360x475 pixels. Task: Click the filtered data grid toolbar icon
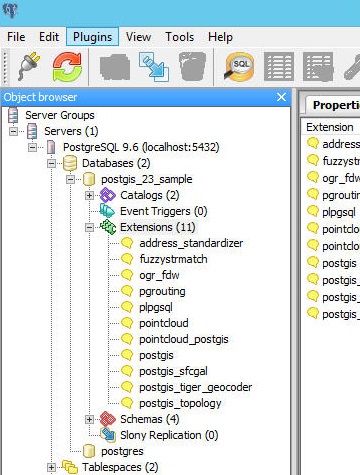click(x=318, y=67)
